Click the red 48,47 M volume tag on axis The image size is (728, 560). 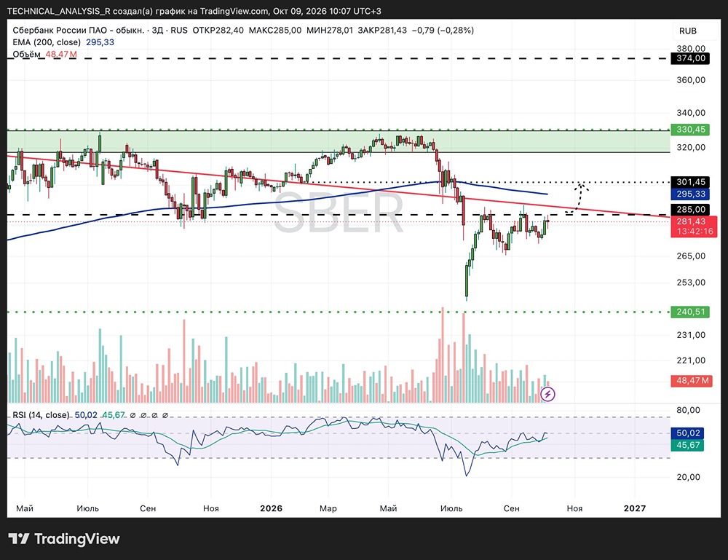pos(692,381)
